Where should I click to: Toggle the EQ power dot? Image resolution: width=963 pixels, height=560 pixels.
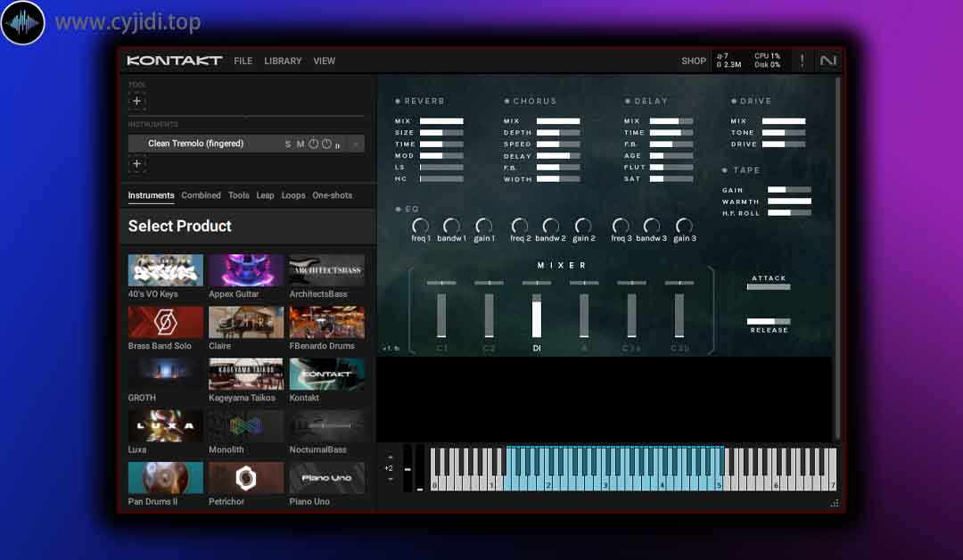click(398, 210)
